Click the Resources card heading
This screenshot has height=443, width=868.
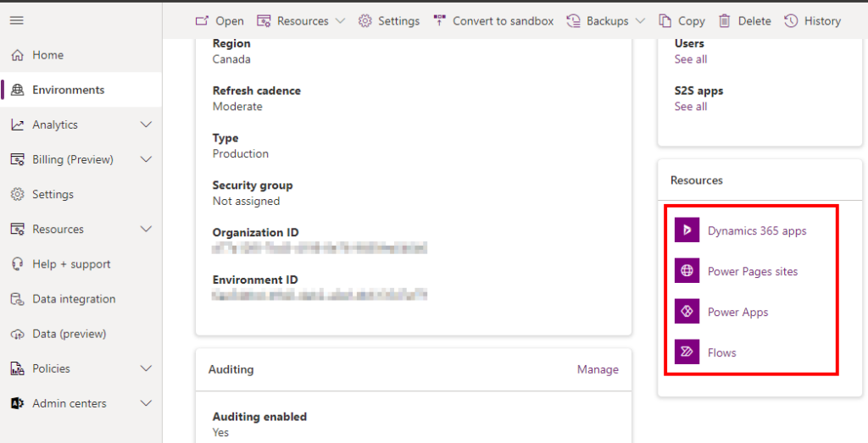pos(697,180)
